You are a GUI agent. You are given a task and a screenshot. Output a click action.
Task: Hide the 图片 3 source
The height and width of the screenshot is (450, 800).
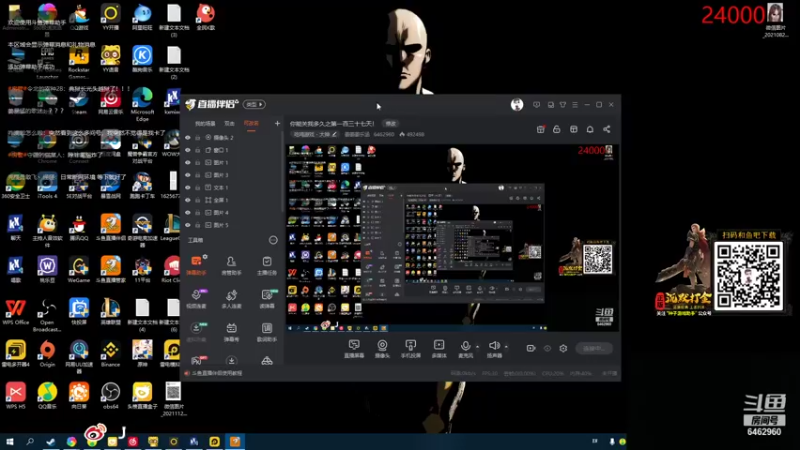[x=188, y=175]
